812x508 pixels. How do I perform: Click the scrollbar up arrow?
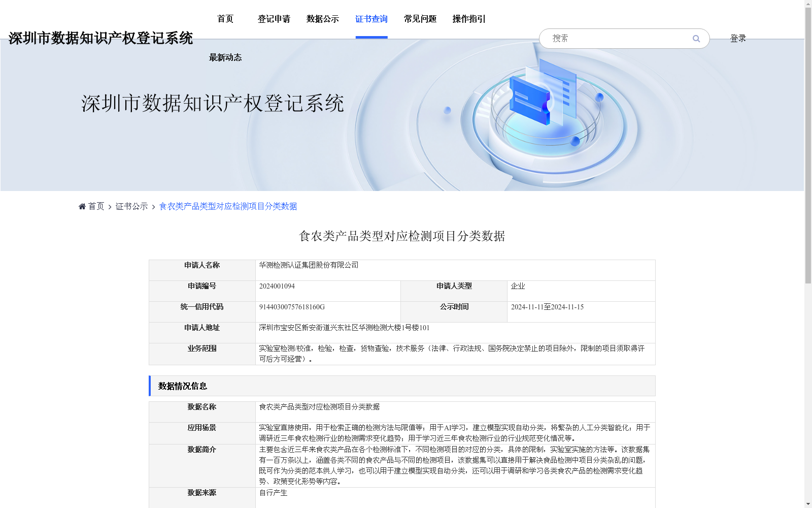808,4
